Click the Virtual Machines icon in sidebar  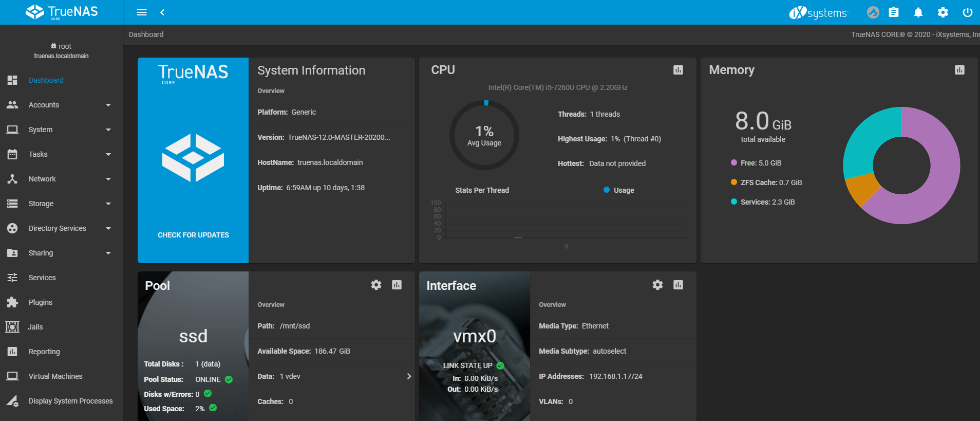(12, 376)
